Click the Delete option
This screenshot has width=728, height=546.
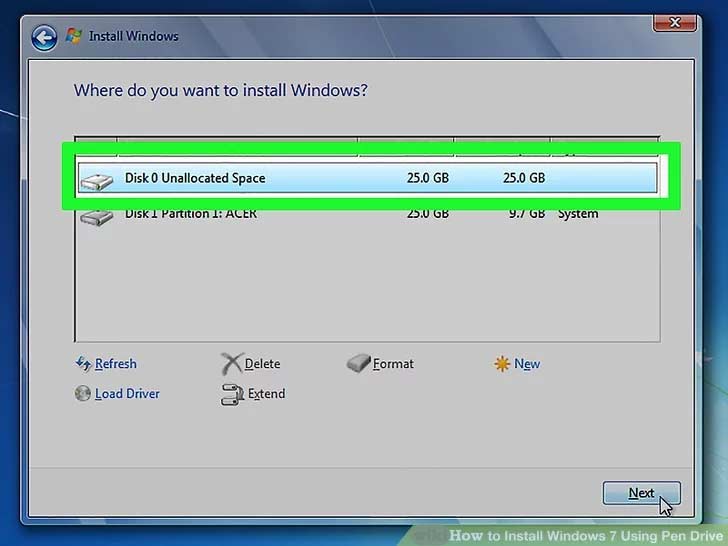262,364
